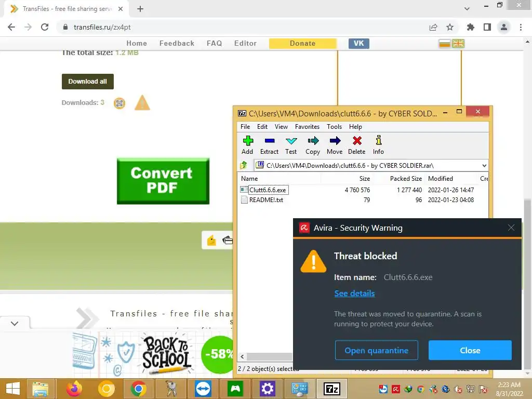The image size is (532, 399).
Task: Bookmark this page with star icon
Action: point(450,27)
